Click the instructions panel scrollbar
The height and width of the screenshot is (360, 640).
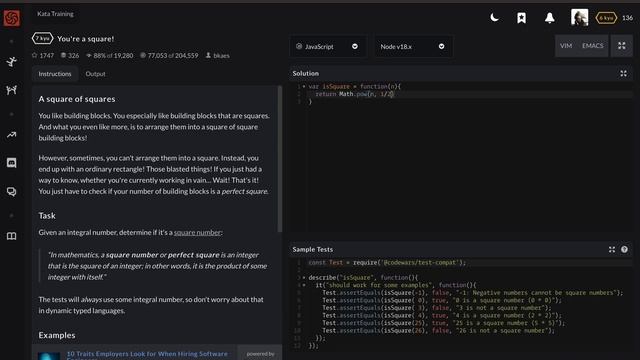click(280, 159)
